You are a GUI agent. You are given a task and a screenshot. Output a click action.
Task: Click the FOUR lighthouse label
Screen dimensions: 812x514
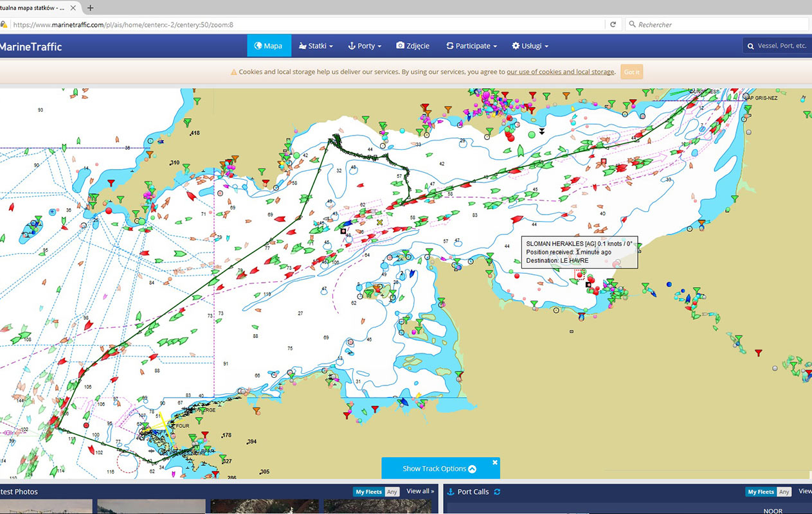click(x=183, y=425)
